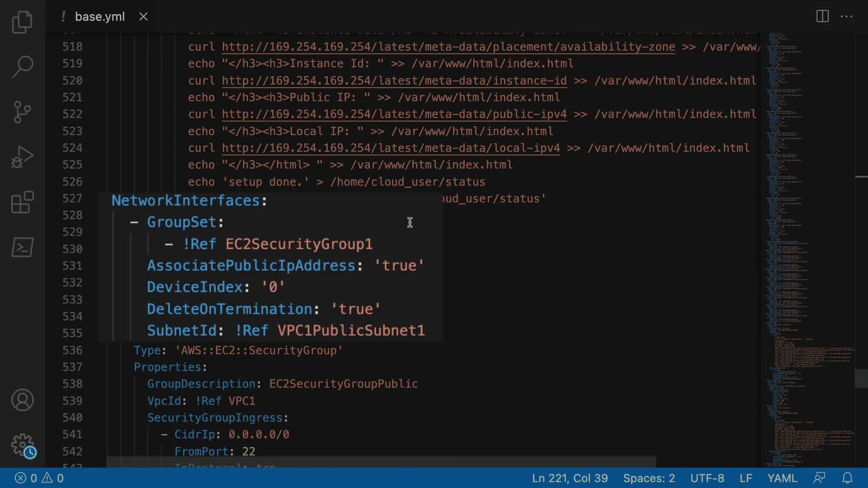Open the Extensions view
The image size is (868, 488).
tap(22, 202)
